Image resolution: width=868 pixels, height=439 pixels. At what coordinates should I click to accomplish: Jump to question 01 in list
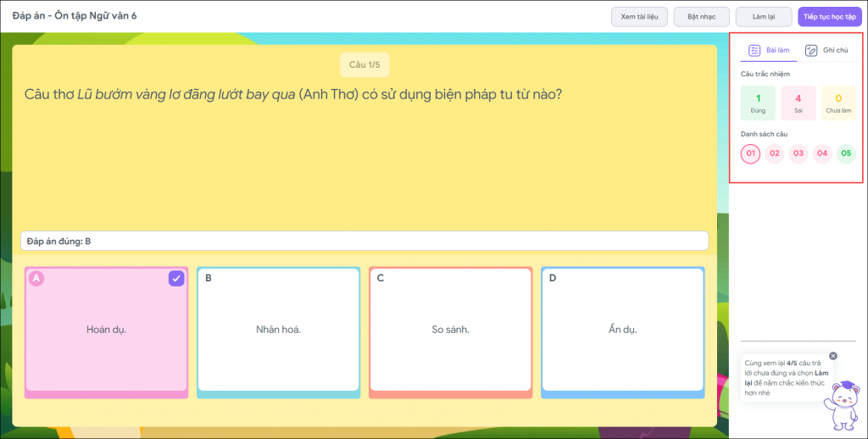coord(751,153)
